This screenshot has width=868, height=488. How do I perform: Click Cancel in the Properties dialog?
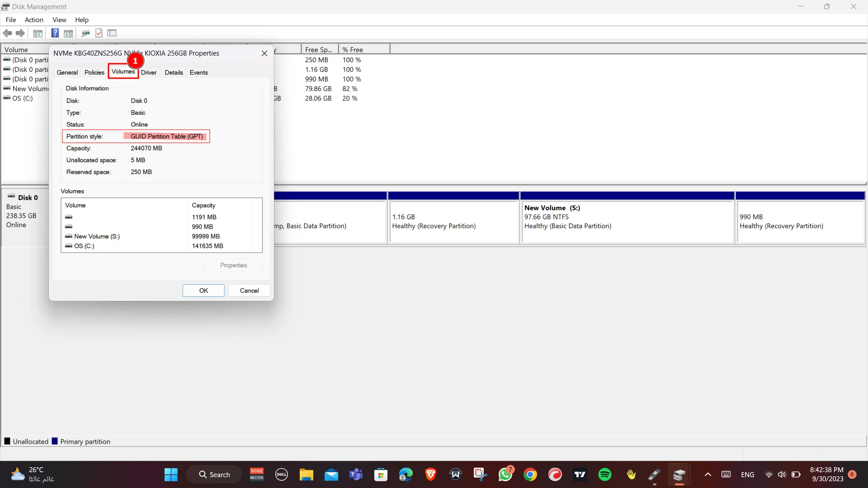(249, 291)
